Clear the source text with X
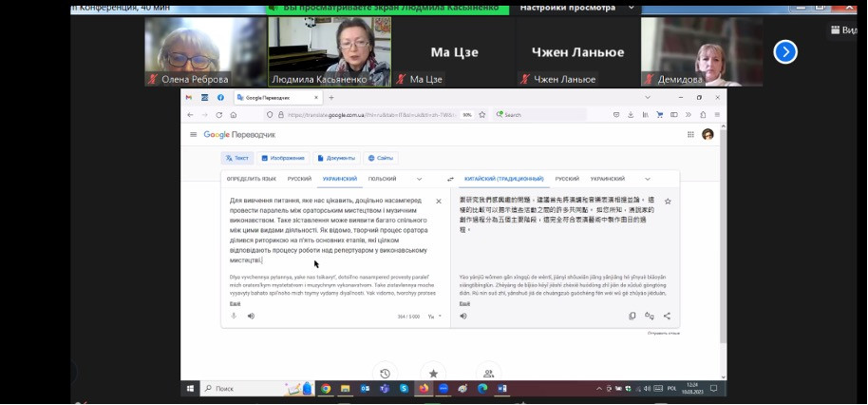 (x=438, y=202)
